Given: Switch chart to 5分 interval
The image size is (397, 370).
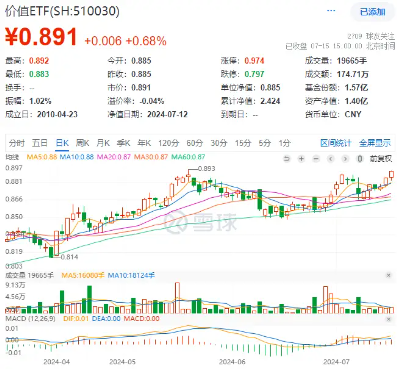Looking at the screenshot, I should pos(265,143).
